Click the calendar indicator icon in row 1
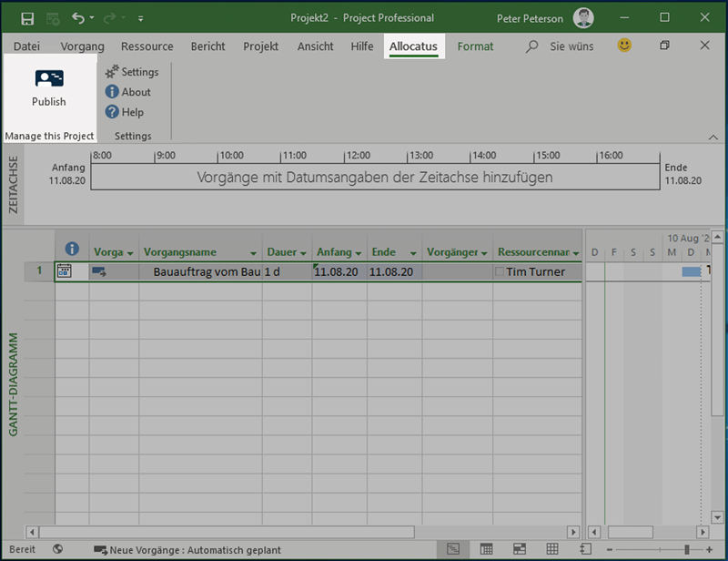Screen dimensions: 728x561 click(x=64, y=270)
